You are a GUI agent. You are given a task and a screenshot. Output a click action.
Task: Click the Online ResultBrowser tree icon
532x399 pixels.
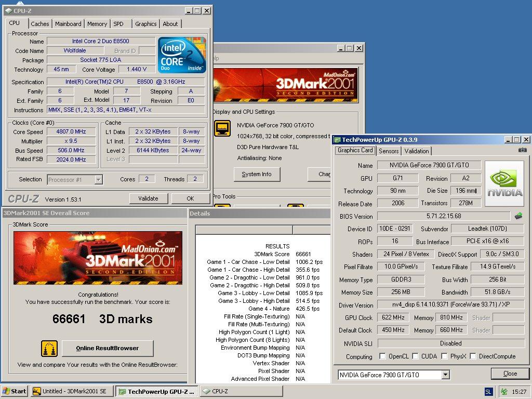[49, 349]
